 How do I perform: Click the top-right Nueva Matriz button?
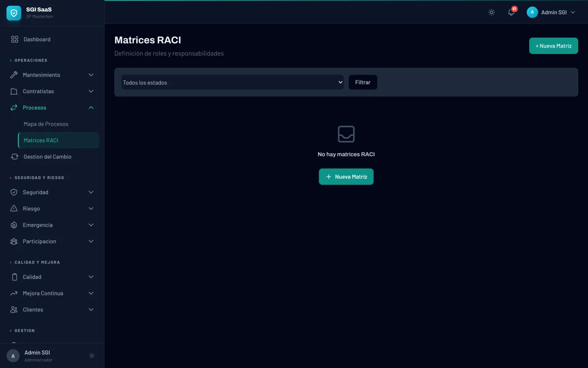coord(553,46)
